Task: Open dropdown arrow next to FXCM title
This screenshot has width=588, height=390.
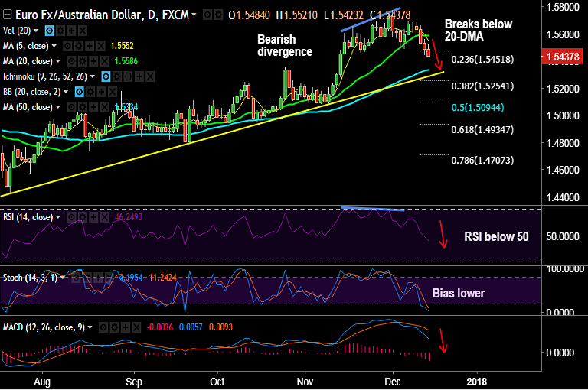Action: (x=194, y=15)
